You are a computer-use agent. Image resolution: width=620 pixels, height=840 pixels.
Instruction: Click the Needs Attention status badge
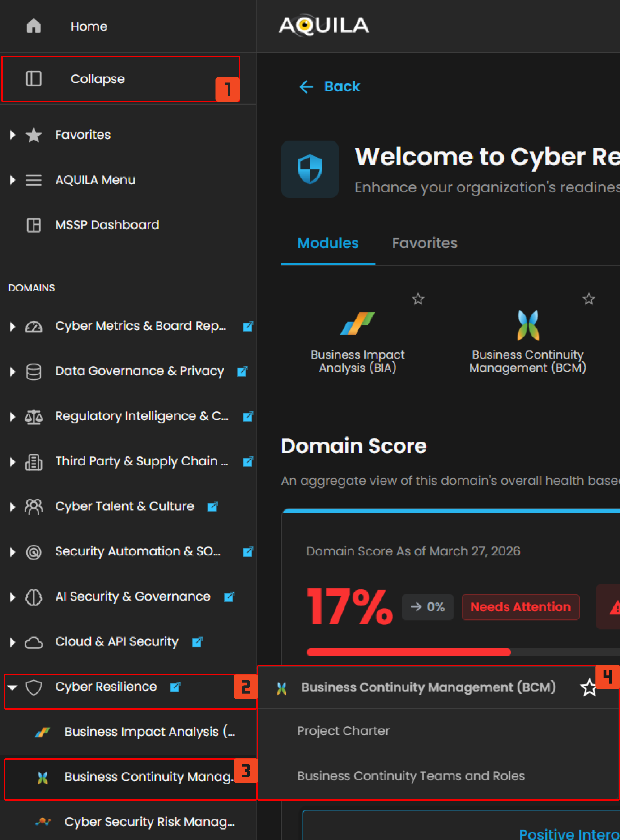point(521,607)
